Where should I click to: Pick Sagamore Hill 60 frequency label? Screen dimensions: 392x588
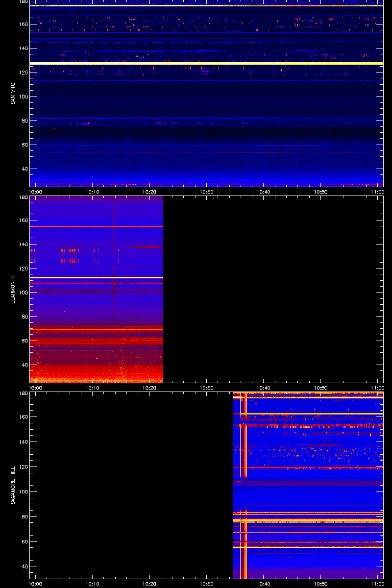click(x=24, y=541)
